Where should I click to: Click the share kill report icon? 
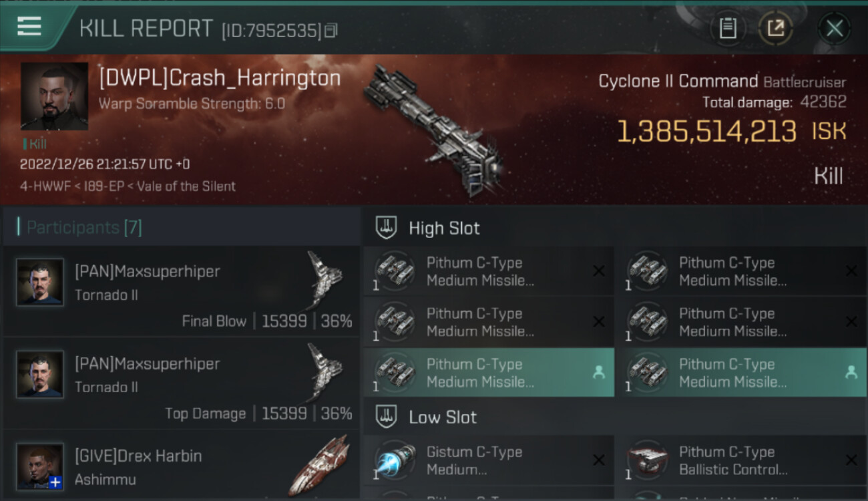(x=776, y=28)
